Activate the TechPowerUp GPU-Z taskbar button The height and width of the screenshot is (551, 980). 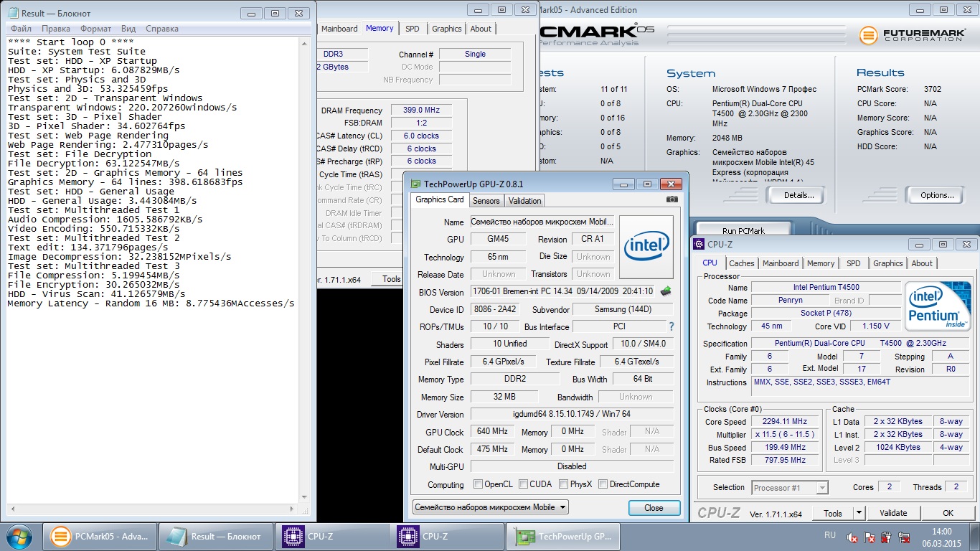pos(565,536)
